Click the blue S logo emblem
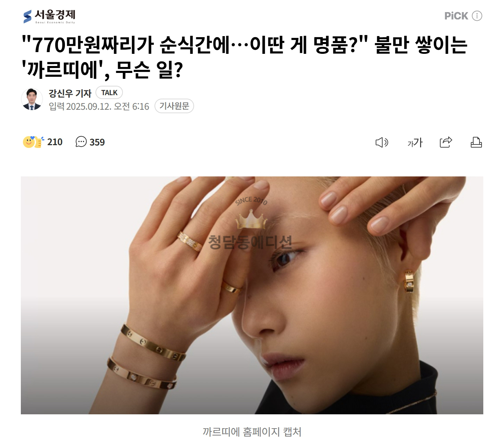Image resolution: width=501 pixels, height=448 pixels. point(27,17)
